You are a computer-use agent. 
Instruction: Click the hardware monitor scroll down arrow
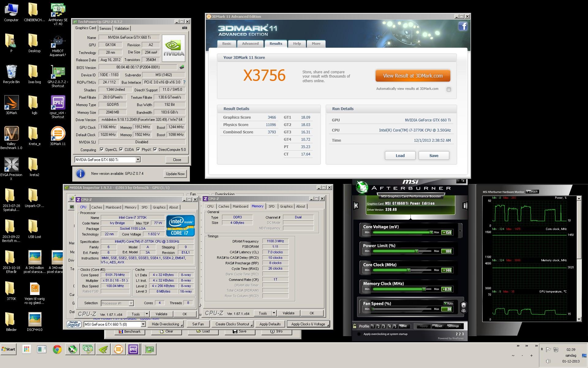pyautogui.click(x=579, y=319)
